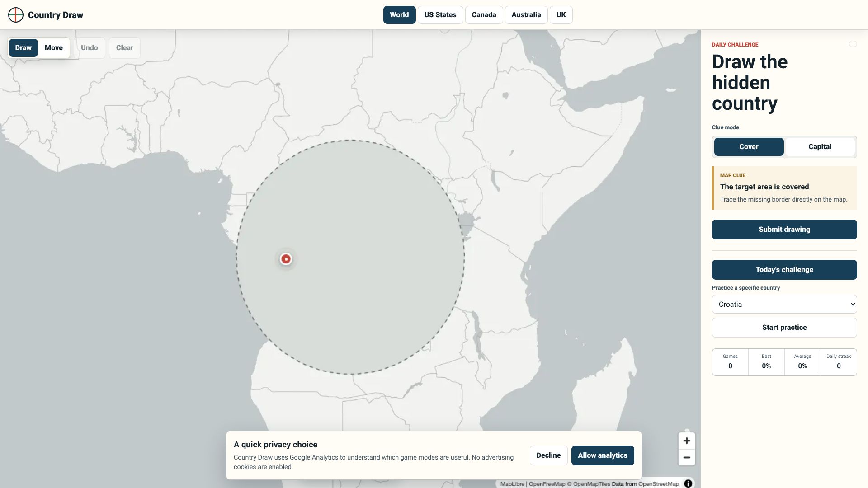Zoom out the map with minus
Screen dimensions: 868x488
coord(686,457)
